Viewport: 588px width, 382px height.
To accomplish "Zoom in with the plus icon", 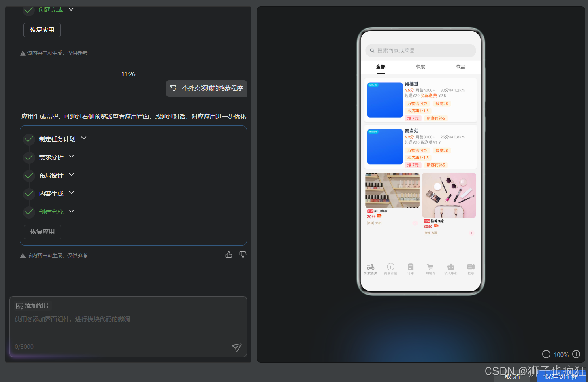I will tap(576, 354).
